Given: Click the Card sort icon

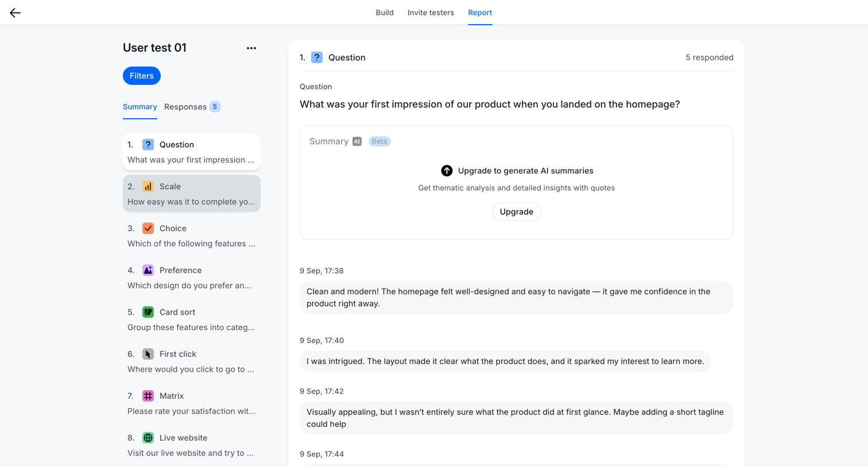Looking at the screenshot, I should pos(148,312).
